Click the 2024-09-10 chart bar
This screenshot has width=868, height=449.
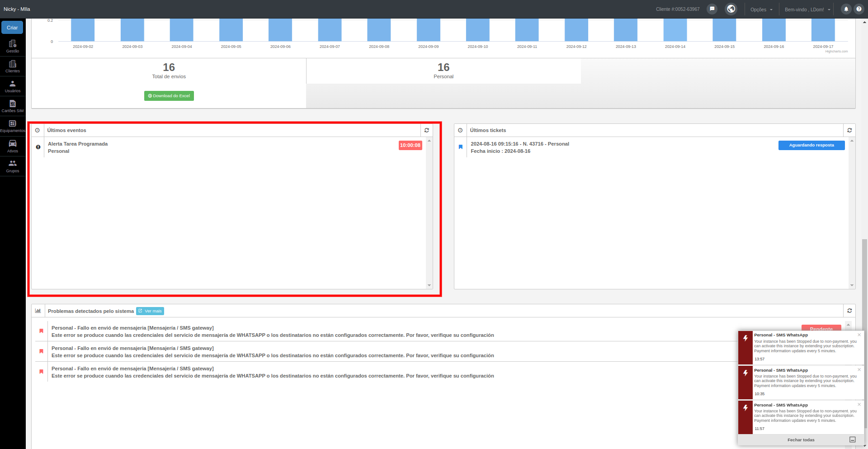pyautogui.click(x=478, y=30)
